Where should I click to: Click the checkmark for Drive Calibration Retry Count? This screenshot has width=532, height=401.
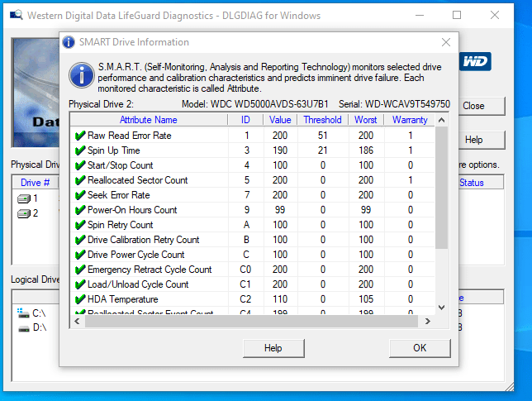(x=80, y=240)
